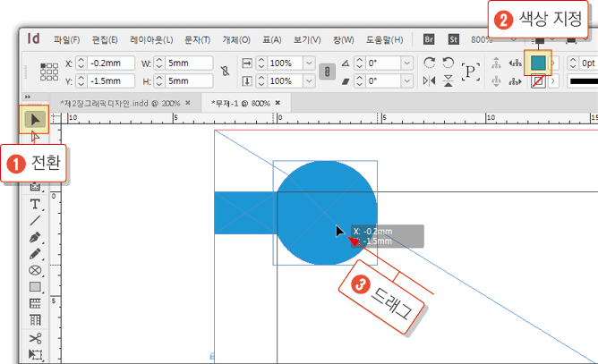Click the Select Container icon
This screenshot has height=364, width=598.
(496, 63)
